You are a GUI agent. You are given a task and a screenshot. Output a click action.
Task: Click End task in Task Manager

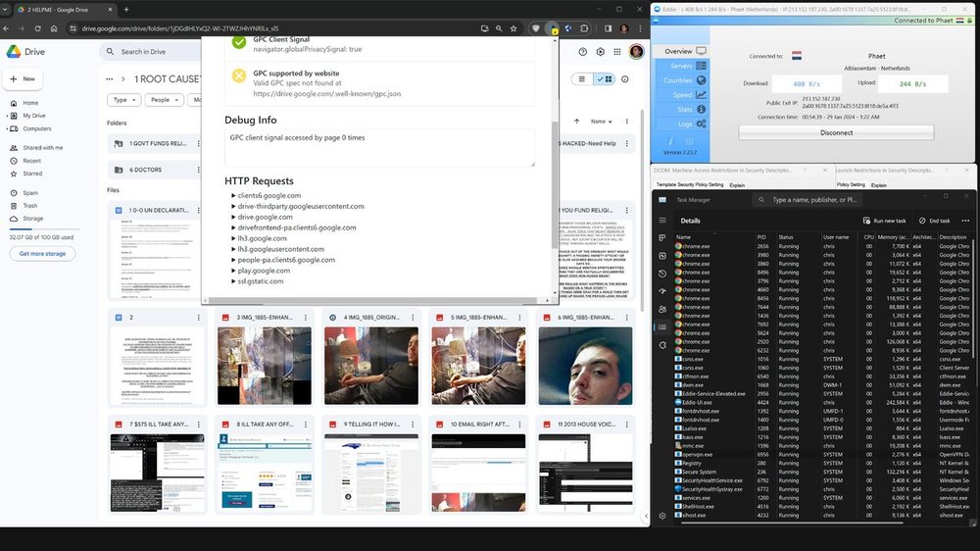click(934, 221)
